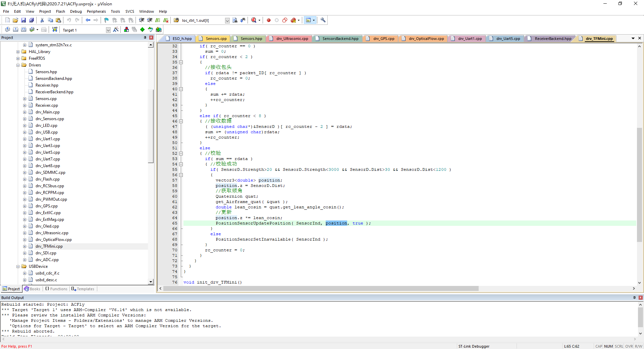Open Options for Target

[116, 30]
